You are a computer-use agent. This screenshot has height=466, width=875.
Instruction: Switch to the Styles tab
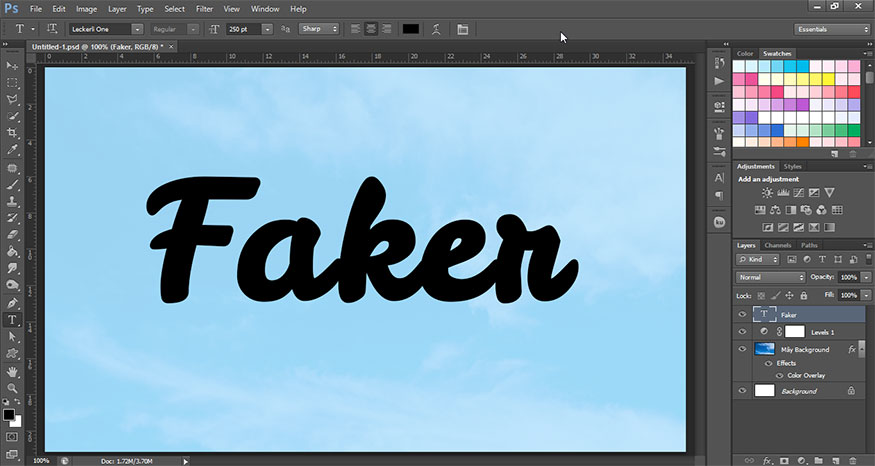pos(792,166)
